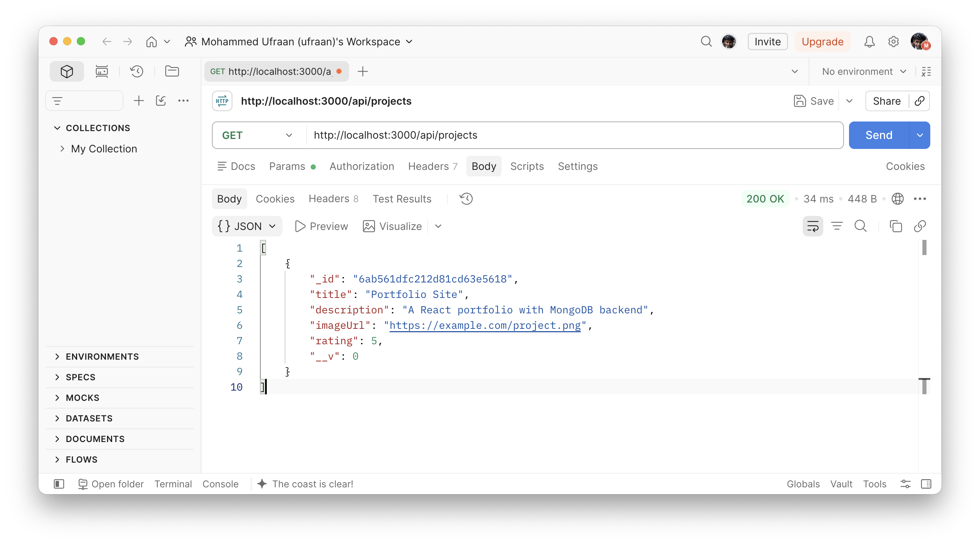Click the search magnifier in title bar
The height and width of the screenshot is (545, 980).
706,41
